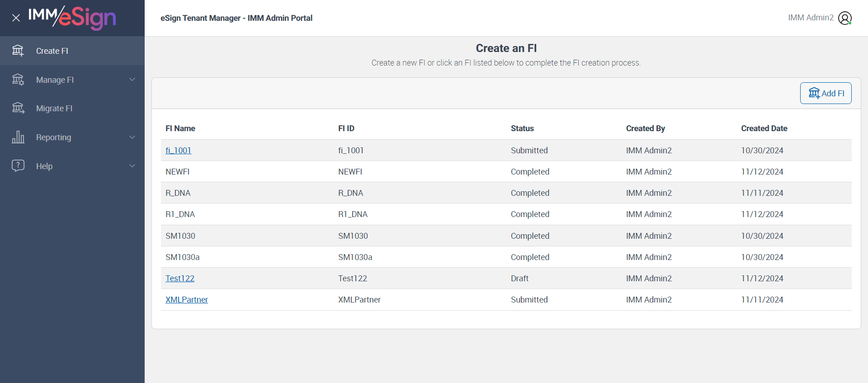Click the Help question mark icon
The image size is (868, 383).
[18, 165]
